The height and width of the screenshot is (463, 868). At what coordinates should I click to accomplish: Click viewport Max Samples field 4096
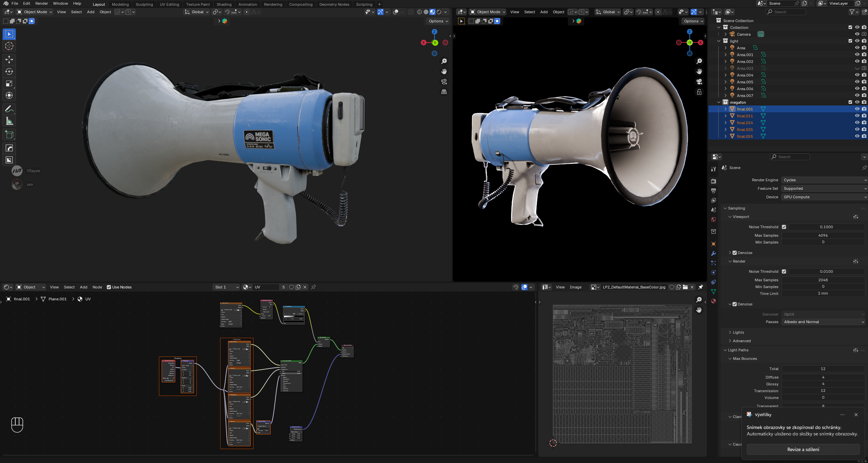tap(823, 235)
